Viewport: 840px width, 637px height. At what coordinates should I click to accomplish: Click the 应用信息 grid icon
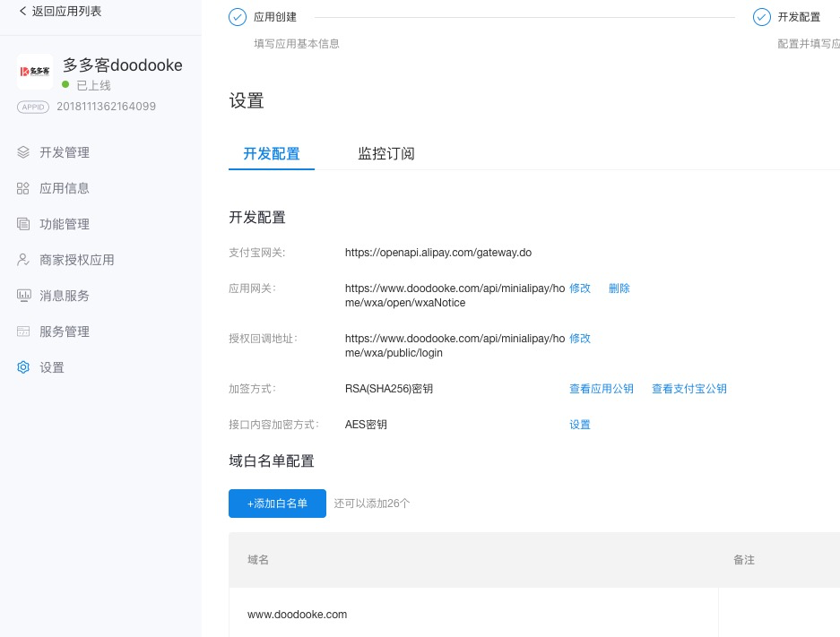pos(23,188)
